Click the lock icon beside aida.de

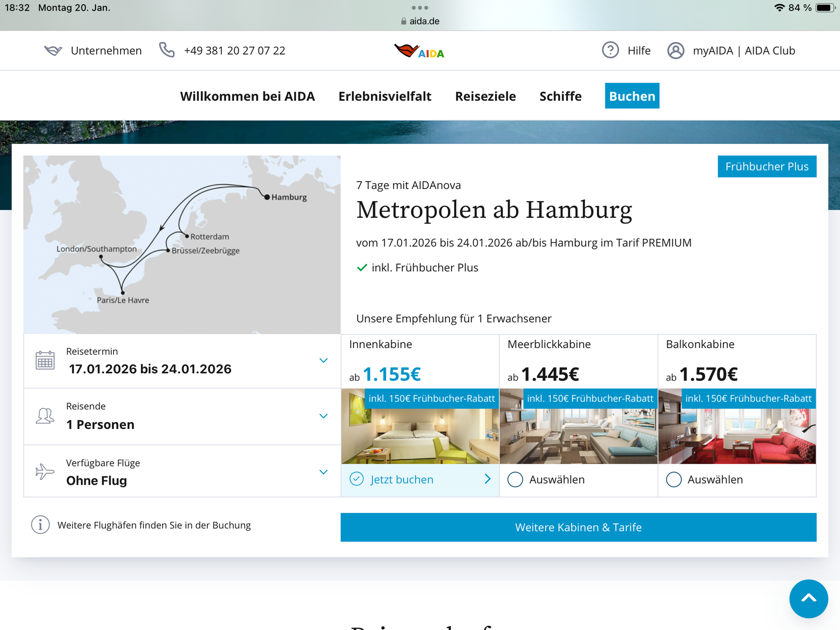click(404, 22)
